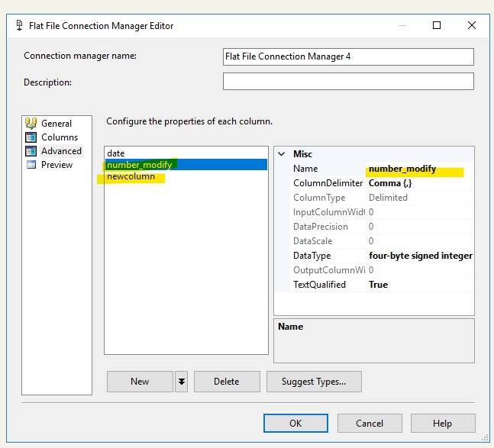Click the dialog title bar icon
Screen dimensions: 494x448
[x=20, y=25]
